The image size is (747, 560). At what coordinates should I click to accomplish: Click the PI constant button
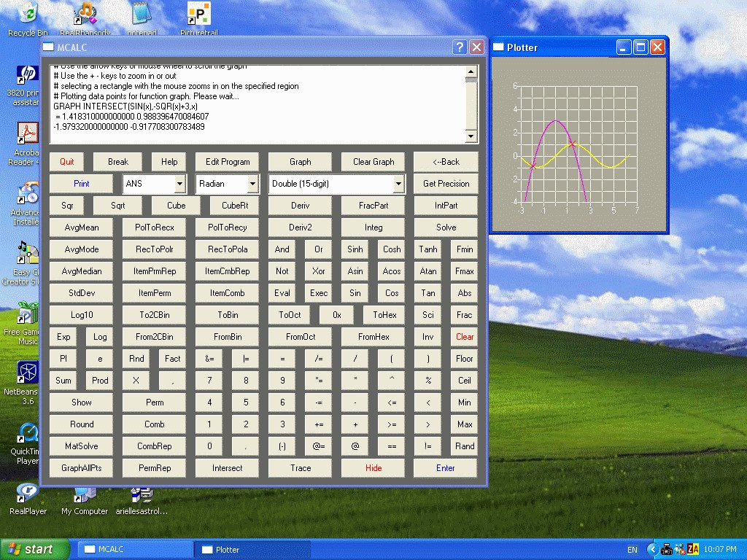(63, 359)
